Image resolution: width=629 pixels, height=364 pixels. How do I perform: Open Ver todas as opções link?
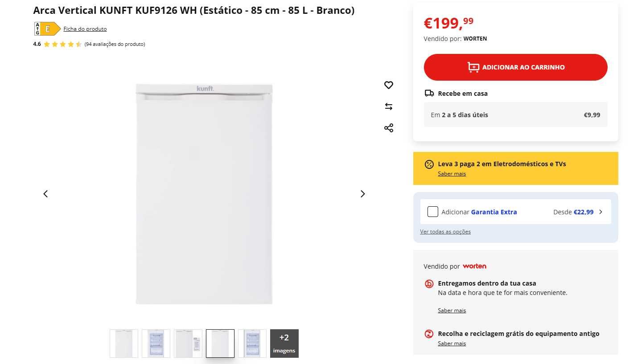[445, 232]
